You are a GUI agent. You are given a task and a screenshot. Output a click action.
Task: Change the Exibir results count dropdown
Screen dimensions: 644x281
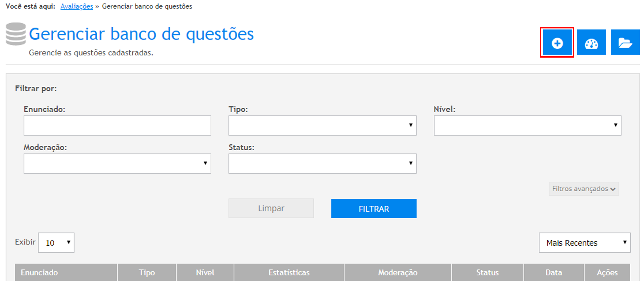click(x=56, y=243)
